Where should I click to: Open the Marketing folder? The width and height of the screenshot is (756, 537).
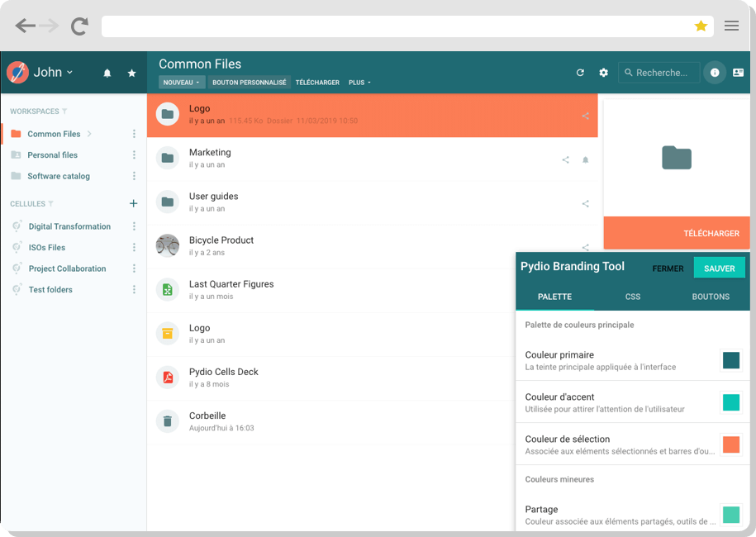coord(372,159)
